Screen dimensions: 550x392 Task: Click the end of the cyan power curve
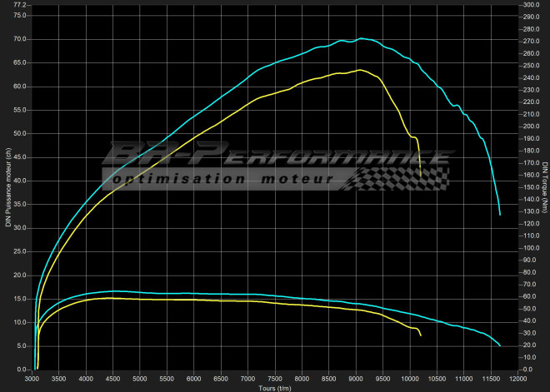point(500,215)
